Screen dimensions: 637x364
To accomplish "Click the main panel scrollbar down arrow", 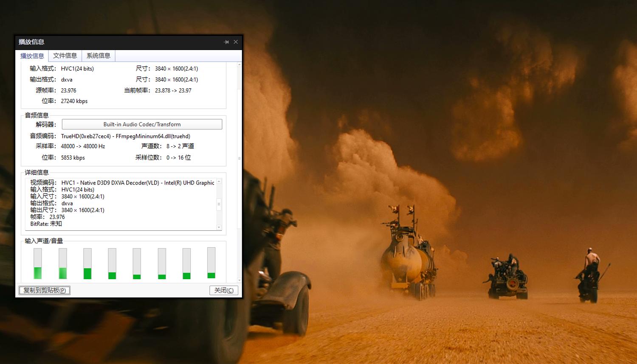I will click(x=240, y=280).
